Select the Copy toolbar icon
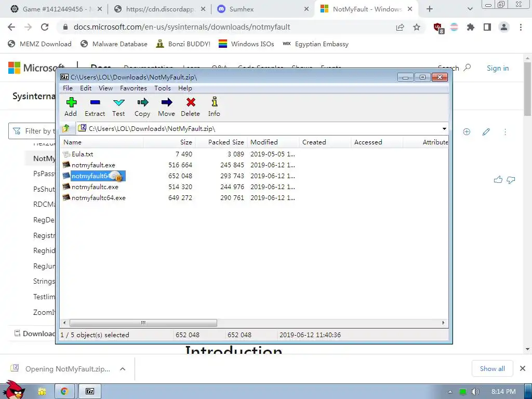This screenshot has width=532, height=399. click(142, 107)
